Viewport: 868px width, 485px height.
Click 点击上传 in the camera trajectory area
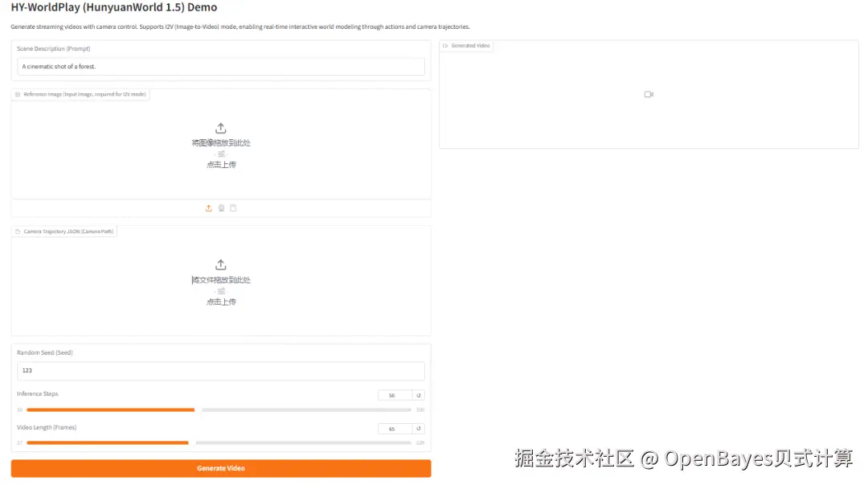click(x=221, y=302)
